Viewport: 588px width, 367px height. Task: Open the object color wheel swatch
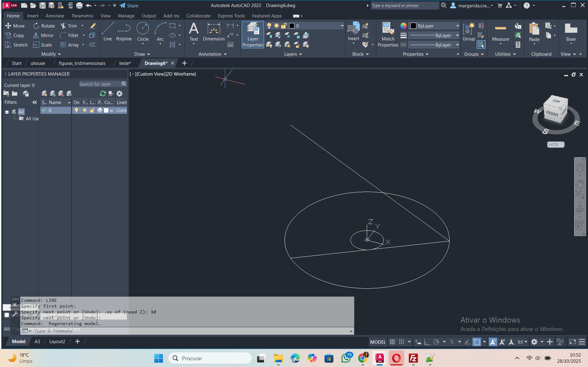pos(404,26)
